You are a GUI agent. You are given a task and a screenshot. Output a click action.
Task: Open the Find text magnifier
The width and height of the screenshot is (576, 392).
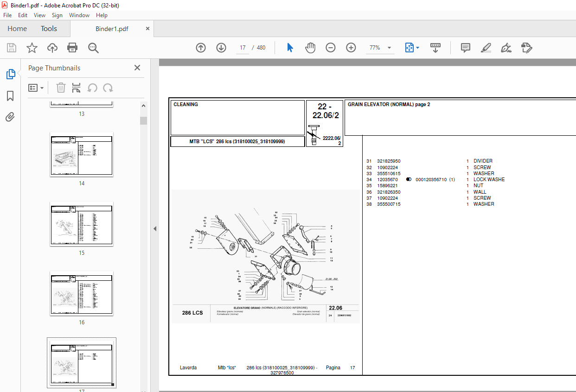(93, 48)
